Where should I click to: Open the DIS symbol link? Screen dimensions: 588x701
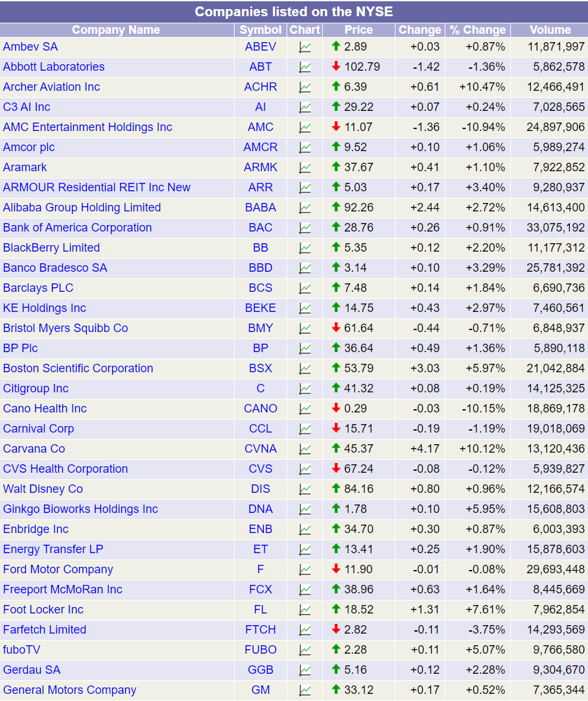pos(261,489)
